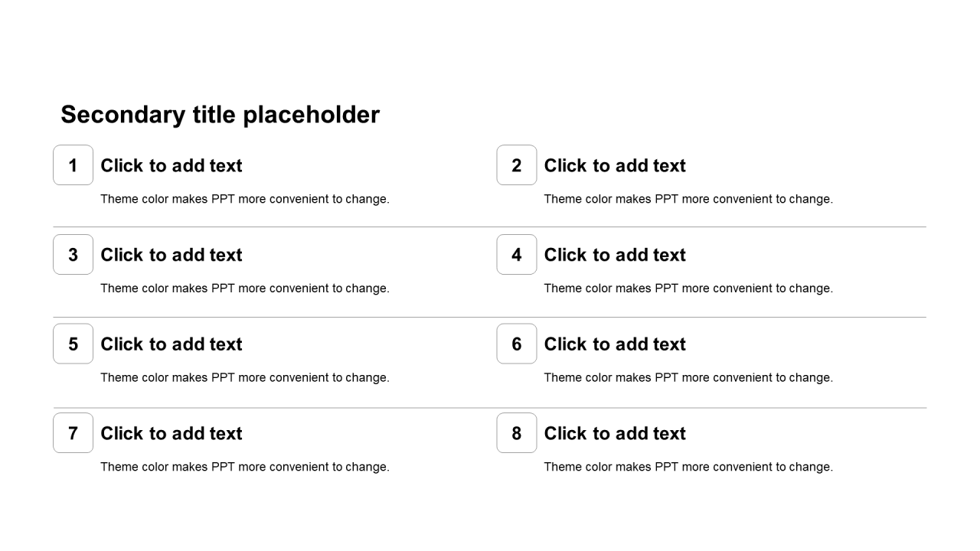Click the 'Secondary title placeholder' heading

[220, 115]
